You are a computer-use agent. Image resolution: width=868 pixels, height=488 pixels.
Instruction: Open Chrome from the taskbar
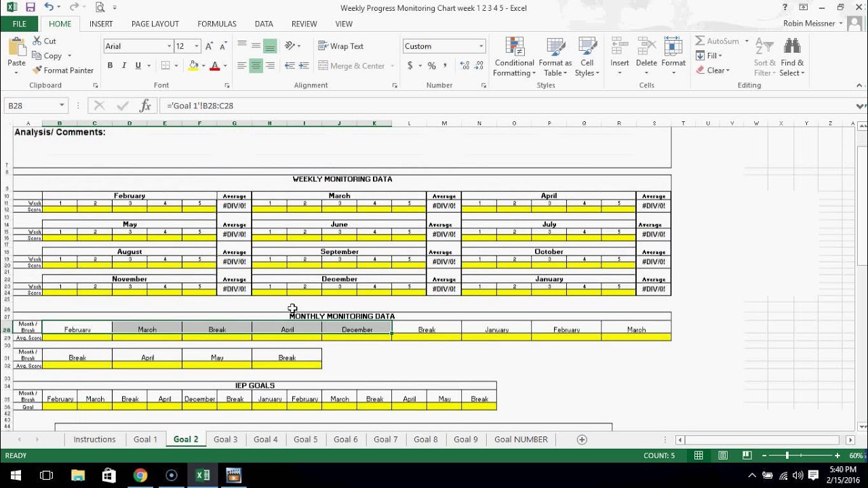(x=140, y=475)
